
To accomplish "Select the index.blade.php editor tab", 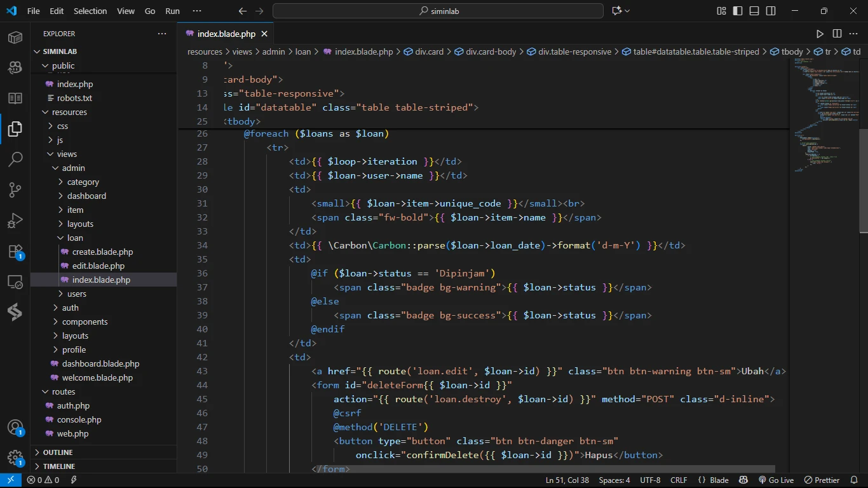I will (x=226, y=34).
